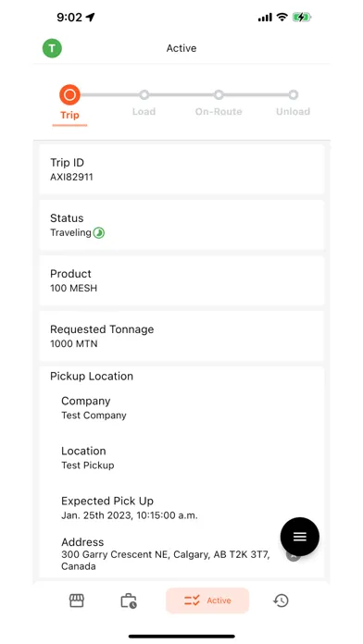Tap the Requested Tonnage 1000 MTN card
The height and width of the screenshot is (644, 363).
181,336
